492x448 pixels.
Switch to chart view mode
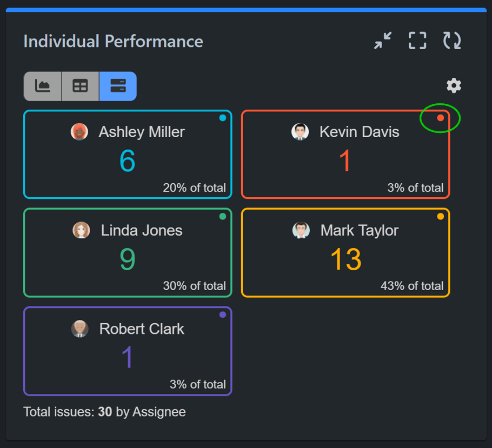[x=43, y=86]
